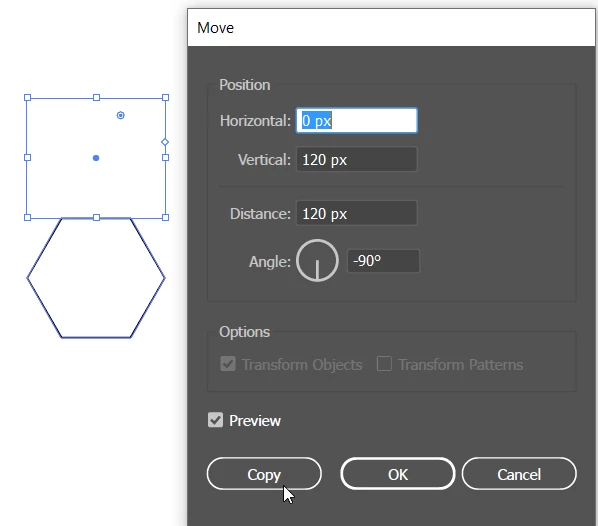Toggle the Transform Objects checkbox
Viewport: 598px width, 526px height.
pos(228,364)
